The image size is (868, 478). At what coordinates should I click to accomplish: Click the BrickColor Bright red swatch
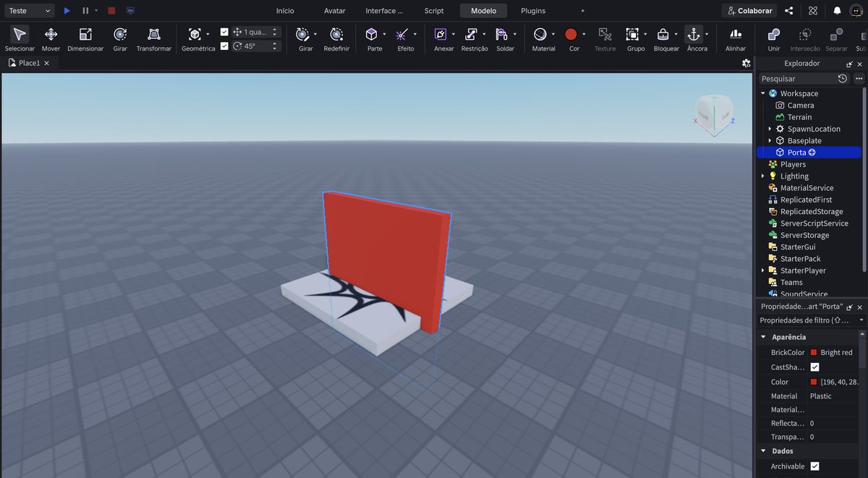pos(814,353)
